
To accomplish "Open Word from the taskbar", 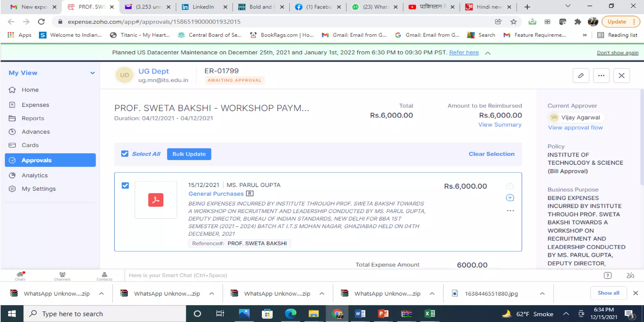I will pyautogui.click(x=360, y=314).
